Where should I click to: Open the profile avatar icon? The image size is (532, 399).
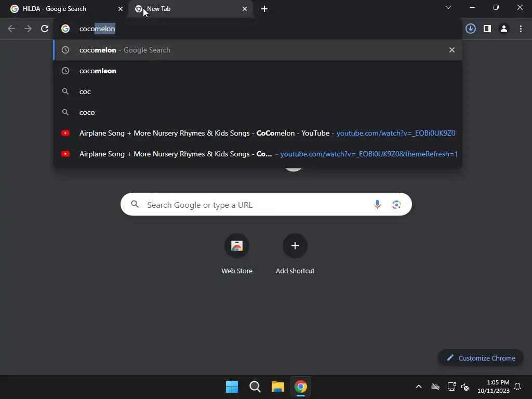pos(504,29)
